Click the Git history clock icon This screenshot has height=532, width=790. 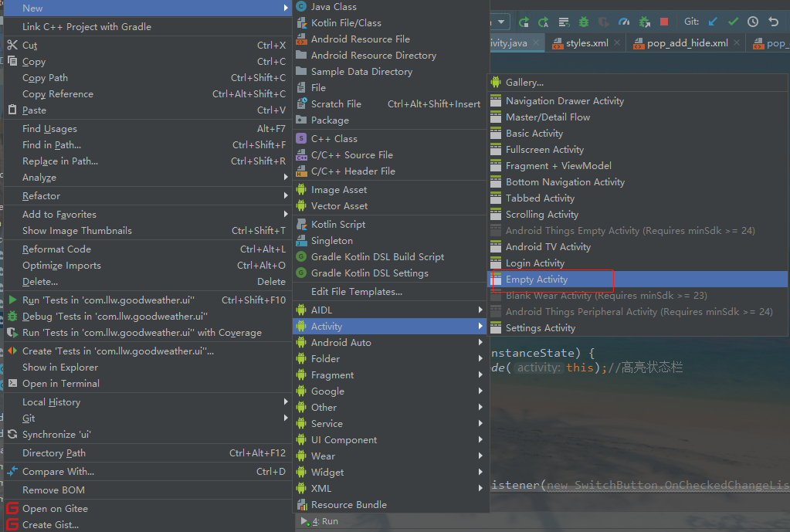pos(753,22)
